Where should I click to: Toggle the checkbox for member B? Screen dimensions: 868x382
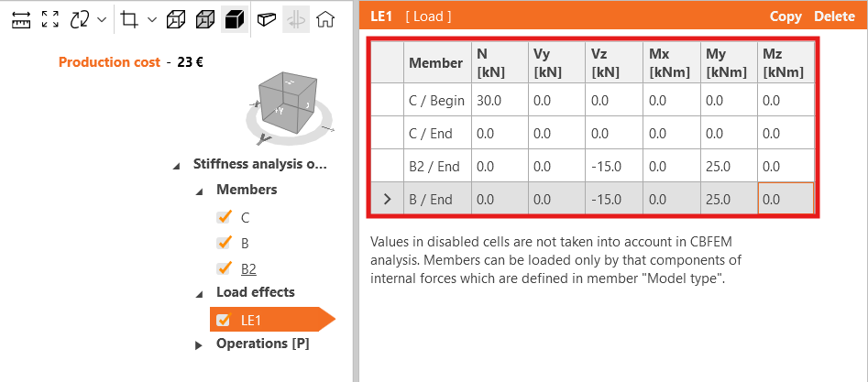223,244
